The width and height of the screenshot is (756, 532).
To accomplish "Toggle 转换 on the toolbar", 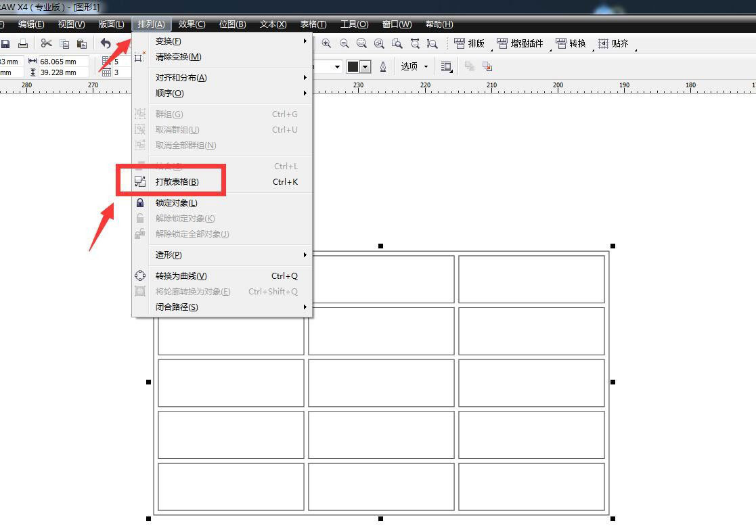I will coord(575,43).
